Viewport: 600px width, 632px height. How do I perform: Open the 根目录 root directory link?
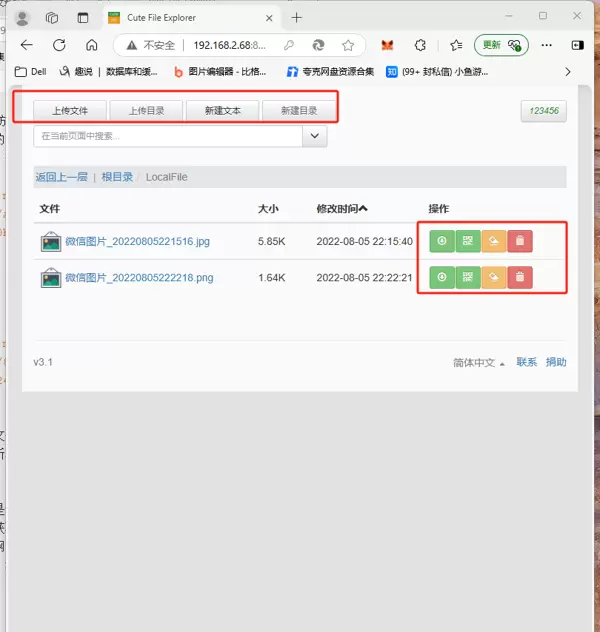(x=117, y=177)
